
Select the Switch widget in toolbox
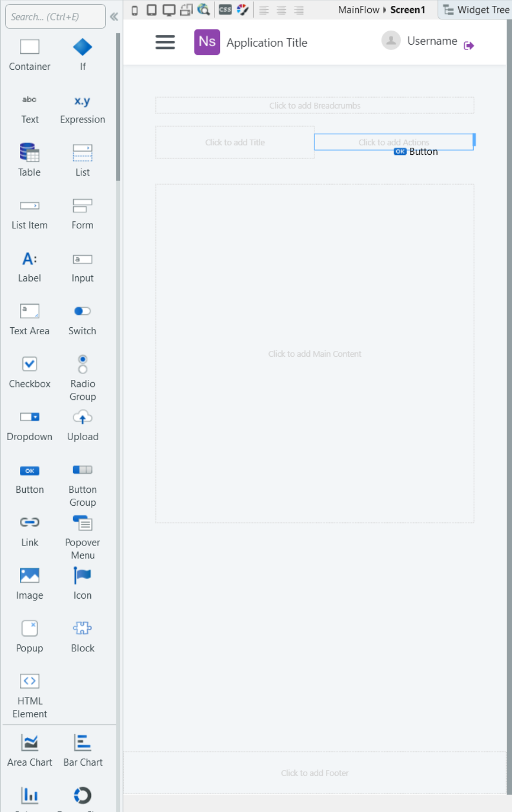point(82,320)
